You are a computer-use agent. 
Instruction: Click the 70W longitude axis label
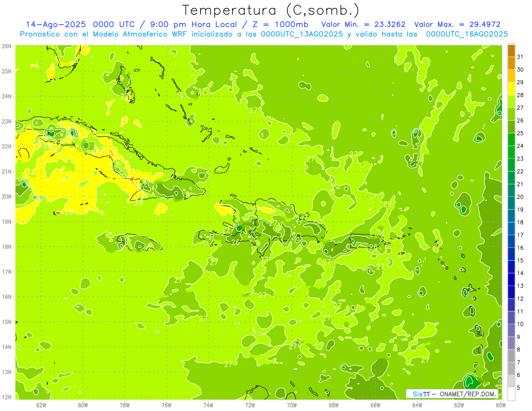coord(292,405)
